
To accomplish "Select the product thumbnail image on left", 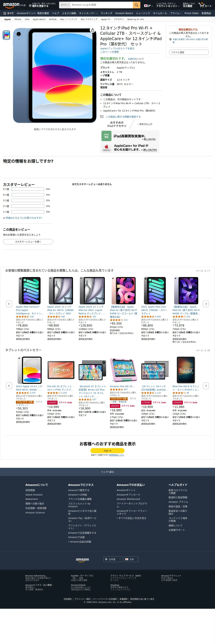I will pos(7,35).
